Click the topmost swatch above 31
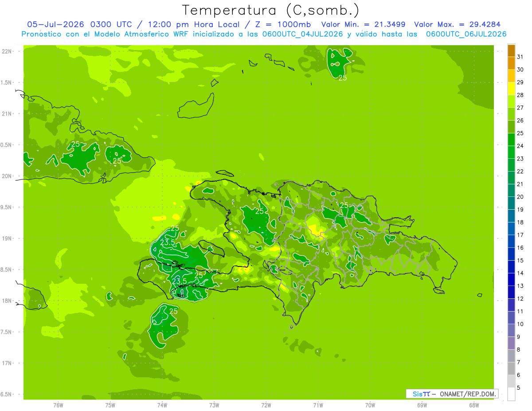The image size is (532, 411). tap(511, 51)
